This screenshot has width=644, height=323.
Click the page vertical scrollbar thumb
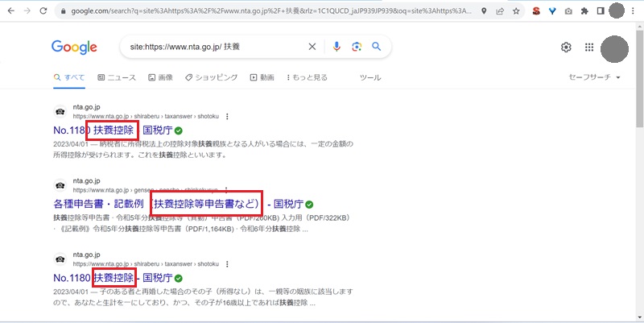click(639, 78)
